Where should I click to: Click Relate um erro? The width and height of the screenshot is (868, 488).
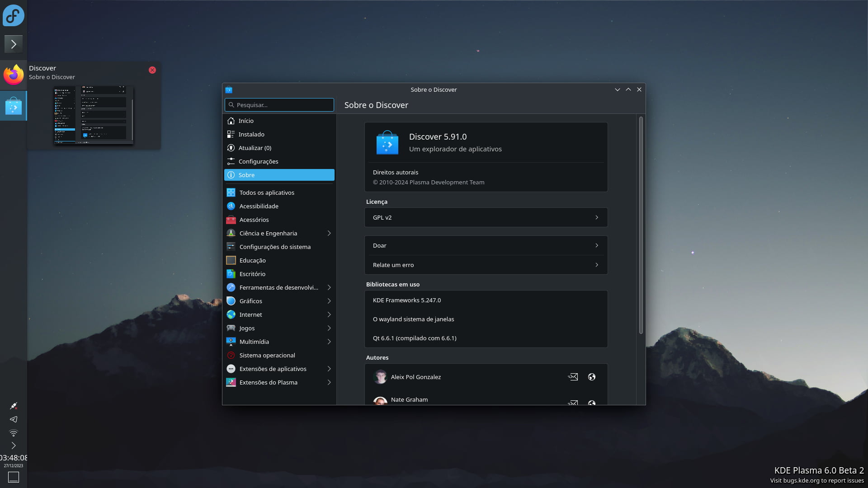pos(486,265)
